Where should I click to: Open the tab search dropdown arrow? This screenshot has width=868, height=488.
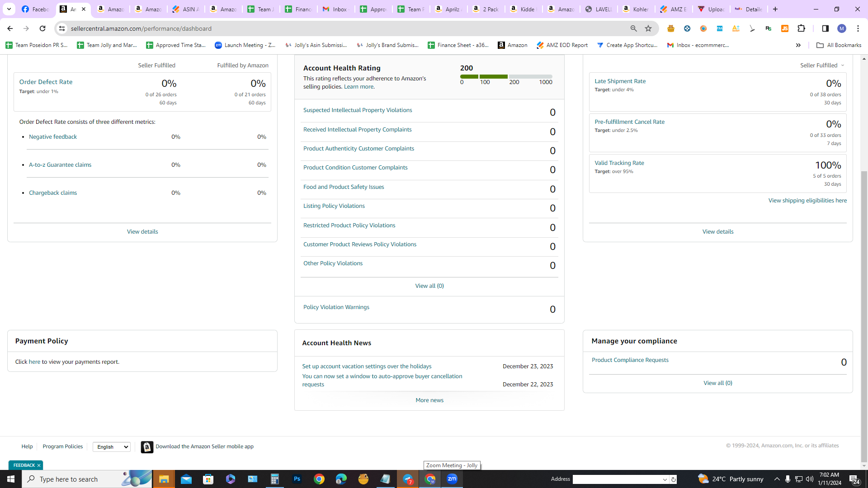[9, 9]
